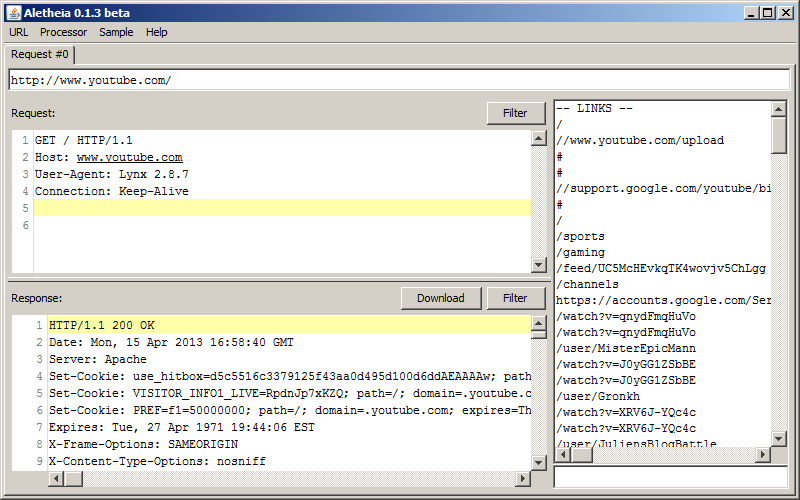Click the Response: label
The width and height of the screenshot is (800, 500).
(x=37, y=298)
